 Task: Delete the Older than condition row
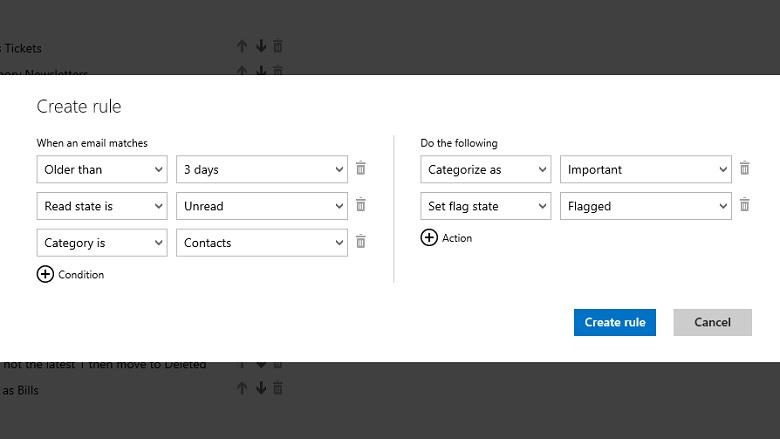(x=361, y=169)
